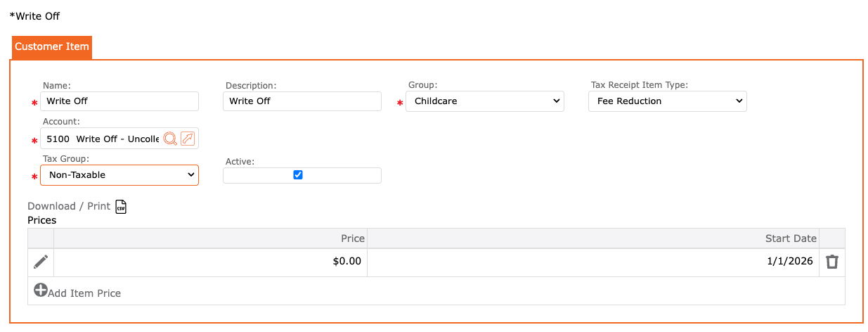Open the Group dropdown showing Childcare

pos(485,101)
